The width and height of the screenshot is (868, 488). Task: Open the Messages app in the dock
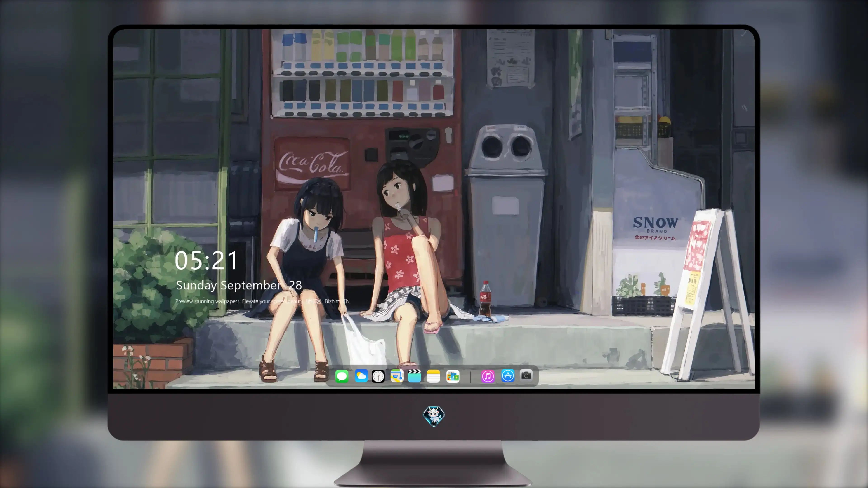click(x=342, y=376)
